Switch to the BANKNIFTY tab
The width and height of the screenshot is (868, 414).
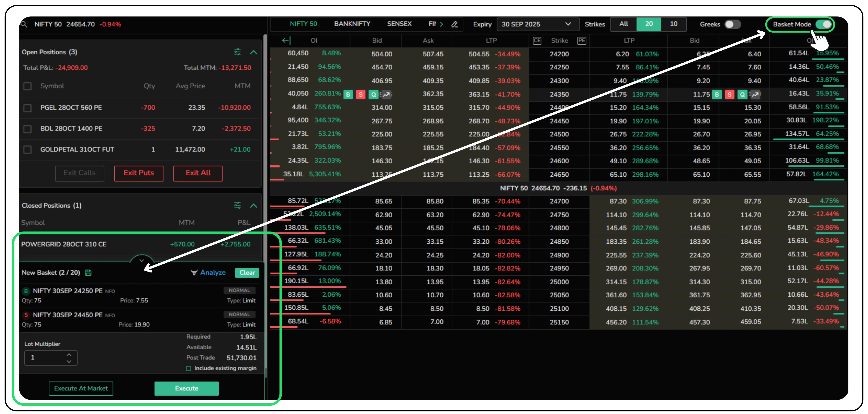pyautogui.click(x=352, y=24)
